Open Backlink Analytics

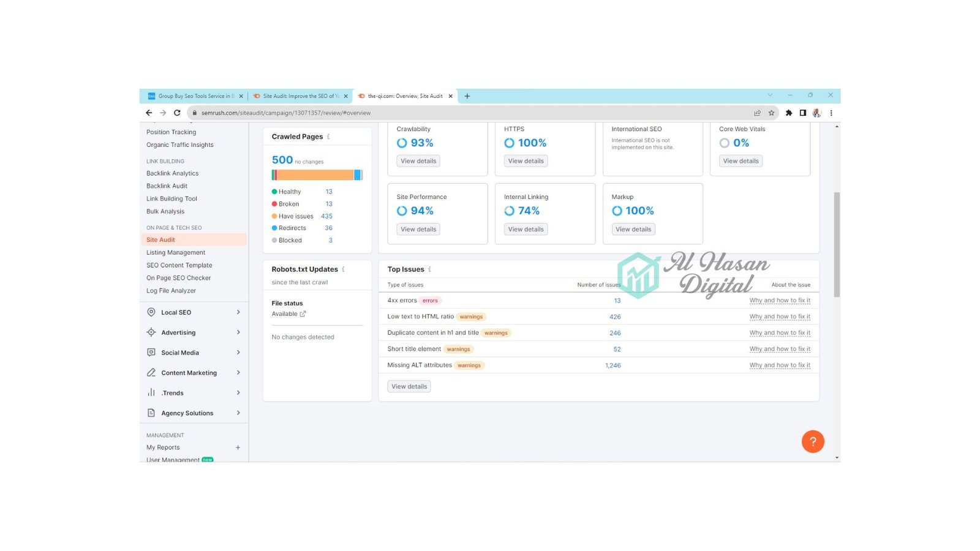(x=173, y=173)
